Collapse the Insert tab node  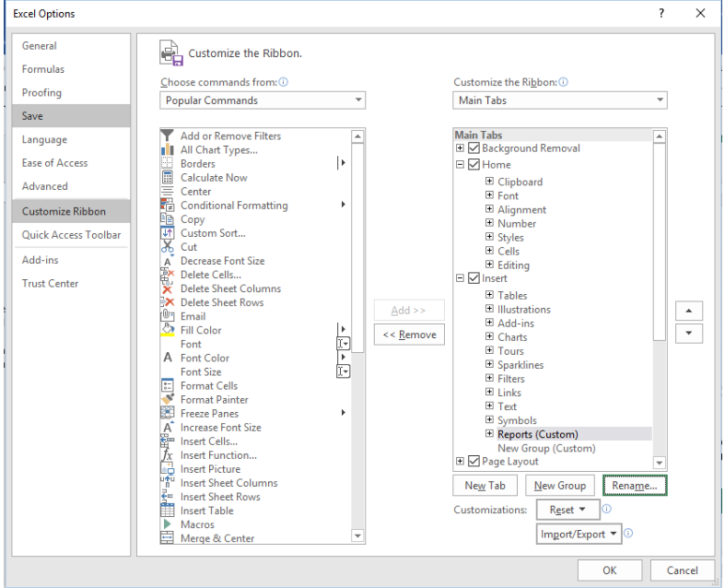click(x=460, y=278)
